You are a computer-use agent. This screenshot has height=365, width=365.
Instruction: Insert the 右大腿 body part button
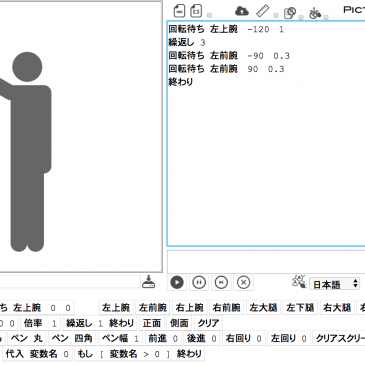(337, 307)
